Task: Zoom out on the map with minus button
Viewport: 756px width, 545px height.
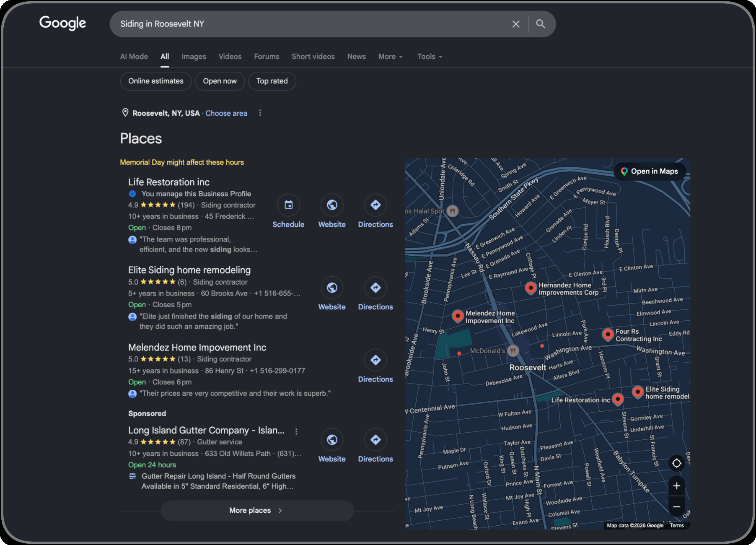Action: click(x=676, y=507)
